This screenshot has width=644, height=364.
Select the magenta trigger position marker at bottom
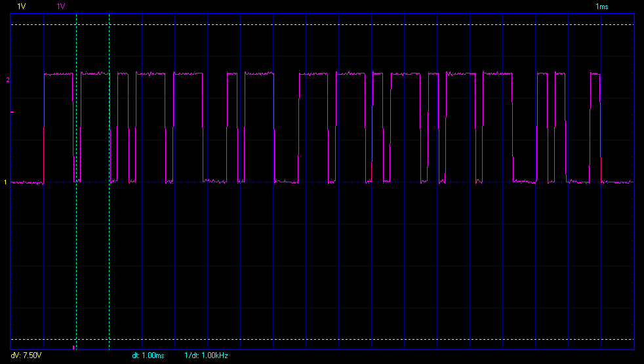[73, 348]
